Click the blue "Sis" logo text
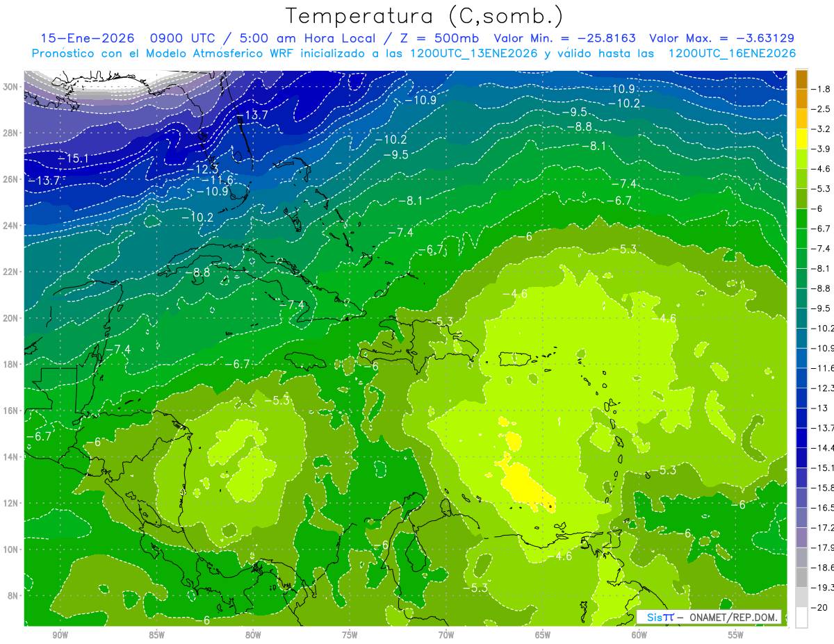This screenshot has width=834, height=644. pyautogui.click(x=653, y=617)
